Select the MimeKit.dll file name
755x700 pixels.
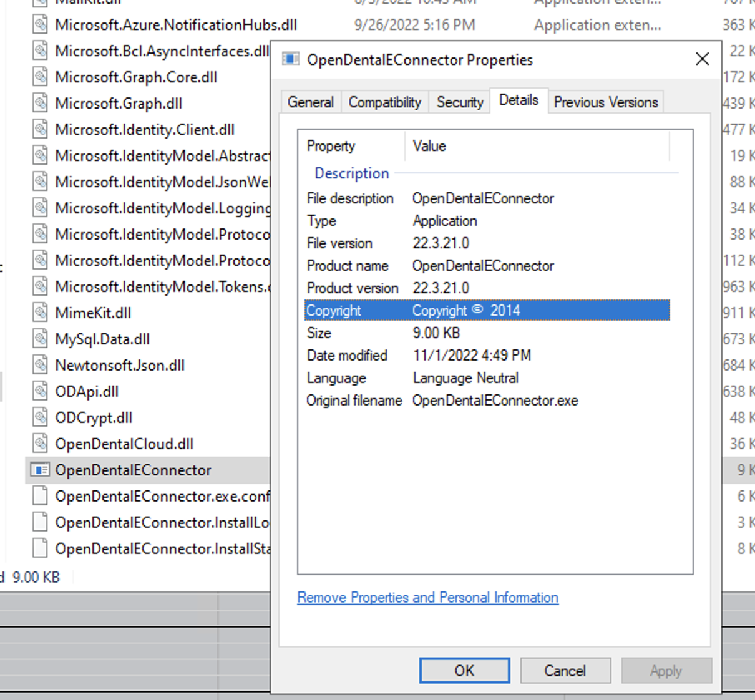(x=93, y=313)
